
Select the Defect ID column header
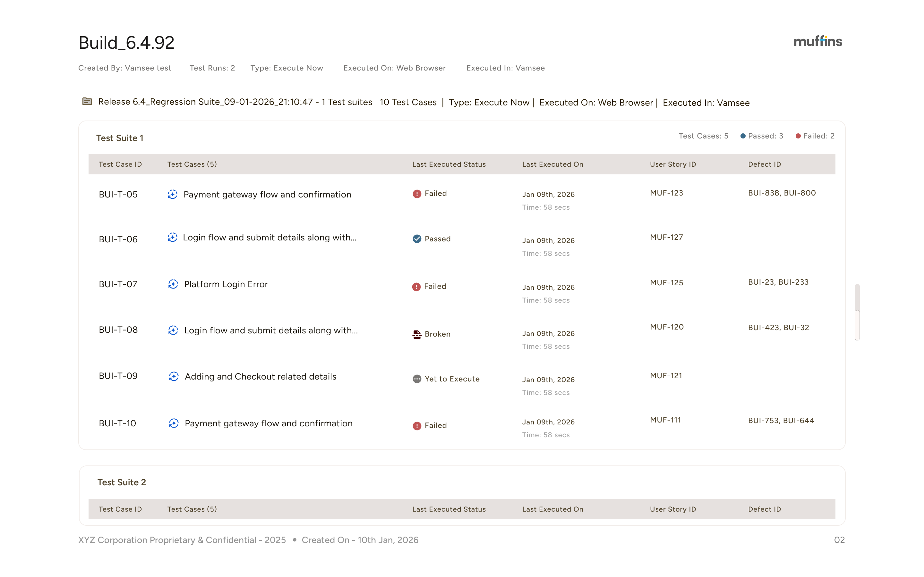click(765, 164)
